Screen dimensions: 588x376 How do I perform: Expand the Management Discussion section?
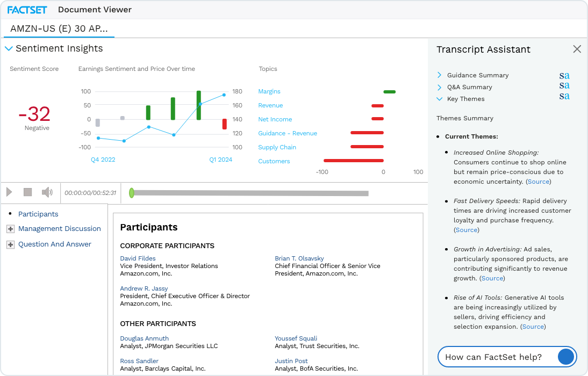pyautogui.click(x=10, y=229)
